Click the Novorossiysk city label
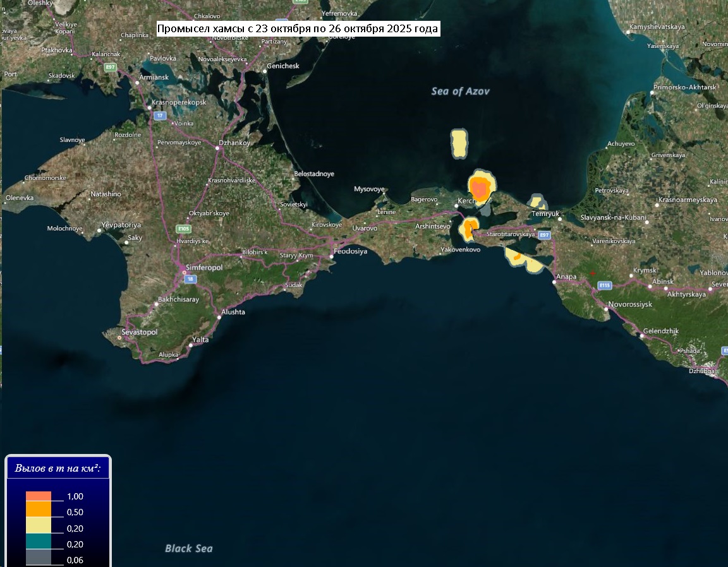 pos(629,304)
